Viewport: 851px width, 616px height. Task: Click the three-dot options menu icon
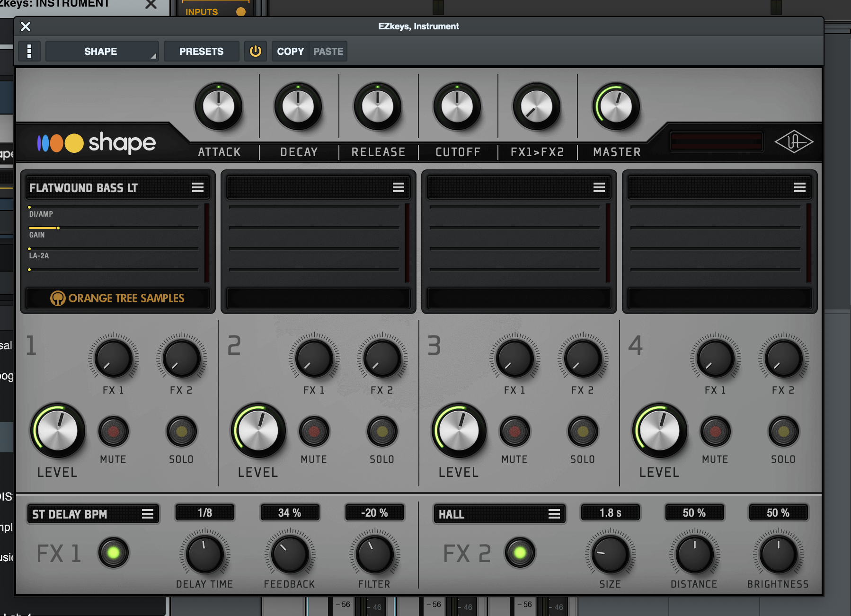tap(29, 51)
